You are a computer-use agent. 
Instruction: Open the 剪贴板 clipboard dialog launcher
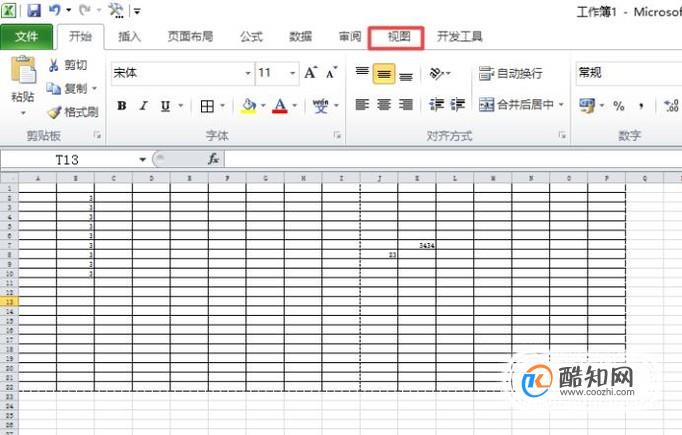(x=97, y=136)
